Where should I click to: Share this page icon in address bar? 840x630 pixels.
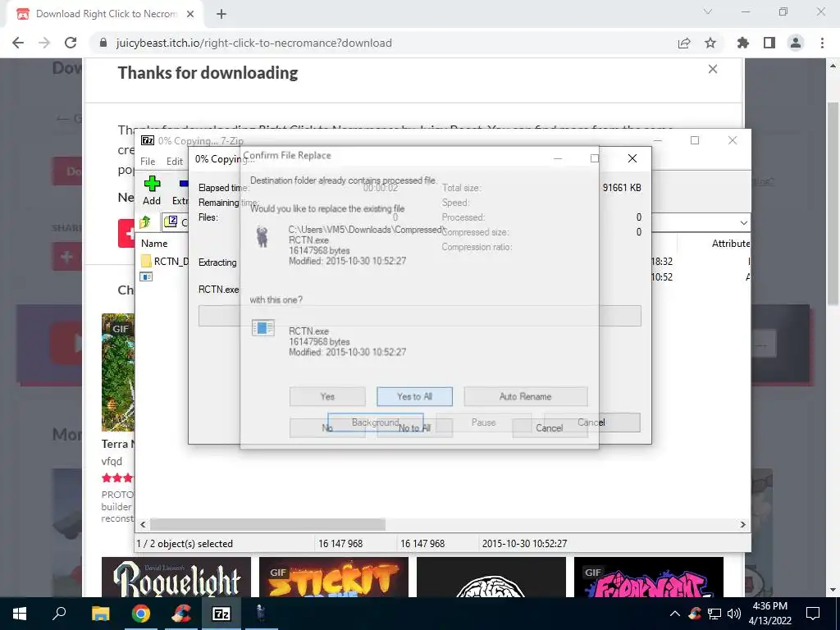[683, 43]
